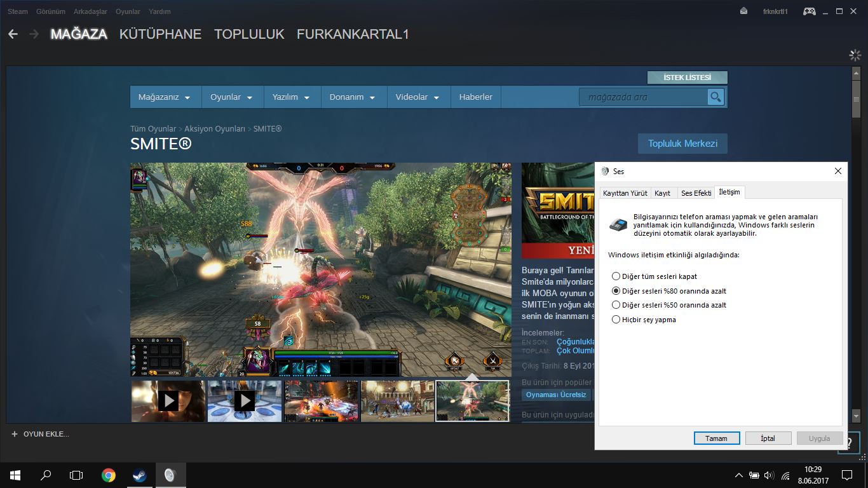Click the İptal button
This screenshot has height=488, width=868.
pyautogui.click(x=768, y=438)
